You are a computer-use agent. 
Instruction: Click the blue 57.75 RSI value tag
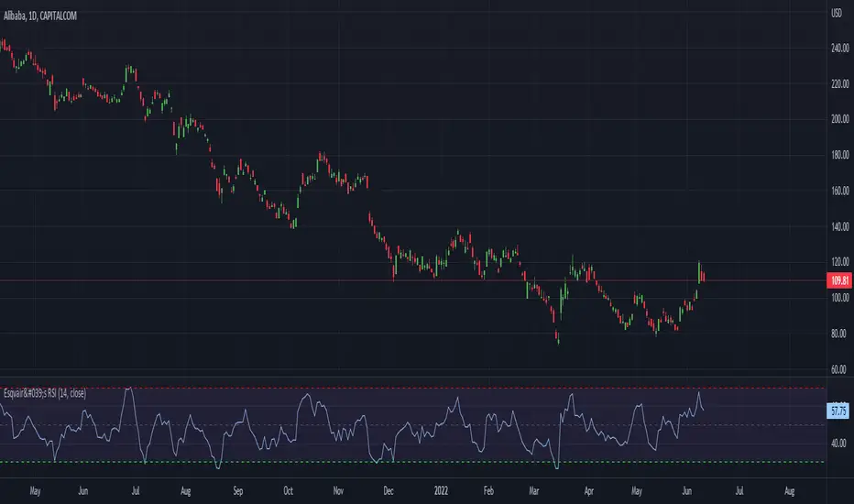pyautogui.click(x=838, y=411)
